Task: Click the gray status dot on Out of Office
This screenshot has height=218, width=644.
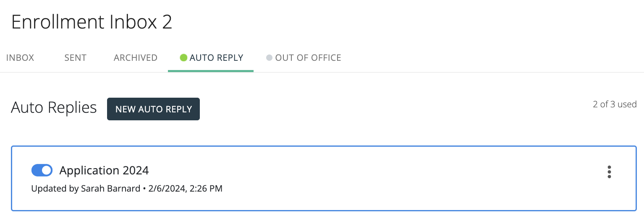Action: (x=270, y=58)
